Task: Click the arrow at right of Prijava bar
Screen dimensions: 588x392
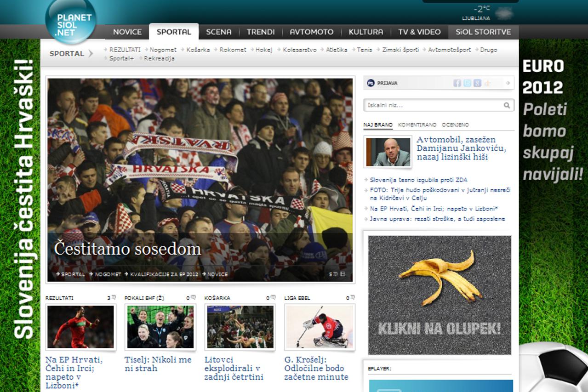Action: [x=508, y=83]
